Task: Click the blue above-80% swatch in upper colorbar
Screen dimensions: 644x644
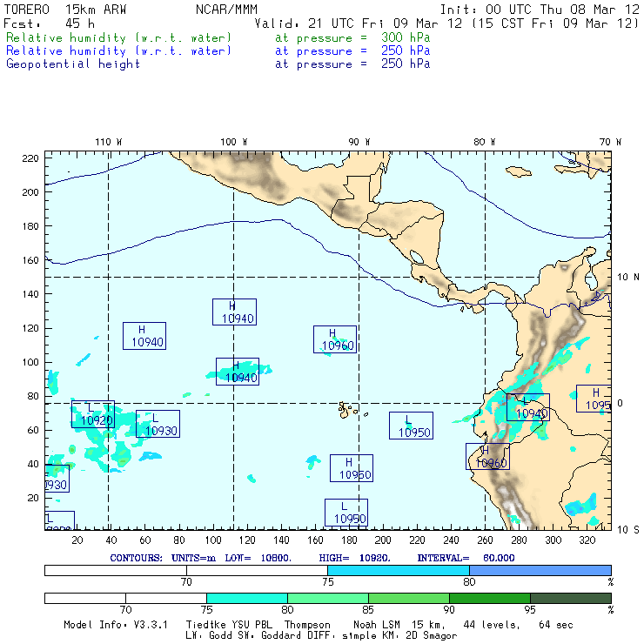Action: [540, 570]
